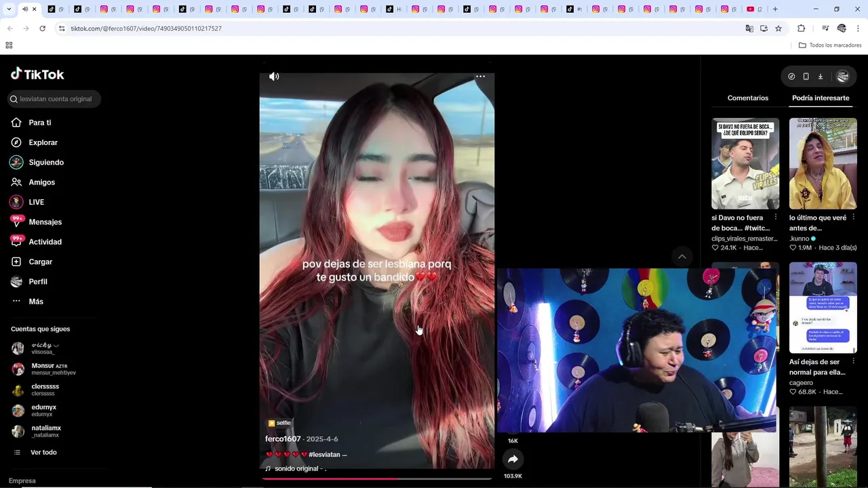This screenshot has width=868, height=488.
Task: Open the sonido original sound link
Action: [x=296, y=469]
